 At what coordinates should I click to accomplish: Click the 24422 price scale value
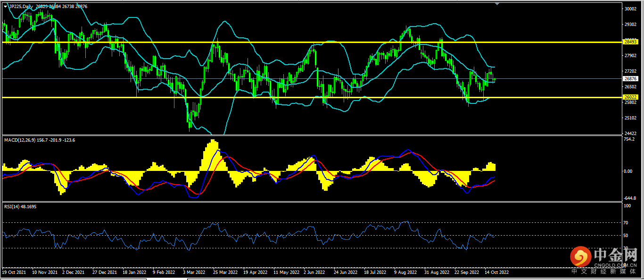(x=629, y=134)
